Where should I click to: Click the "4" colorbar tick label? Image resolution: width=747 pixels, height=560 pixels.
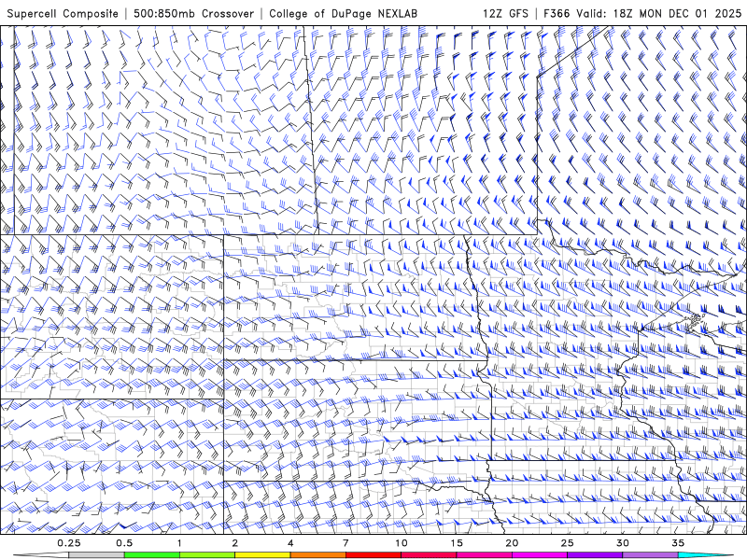coord(290,543)
